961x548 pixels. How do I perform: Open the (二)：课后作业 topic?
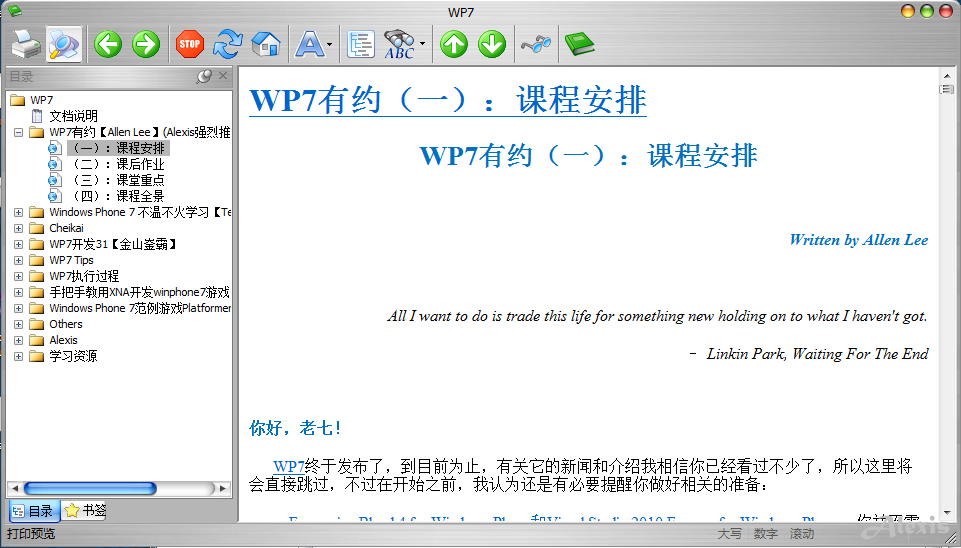(118, 164)
